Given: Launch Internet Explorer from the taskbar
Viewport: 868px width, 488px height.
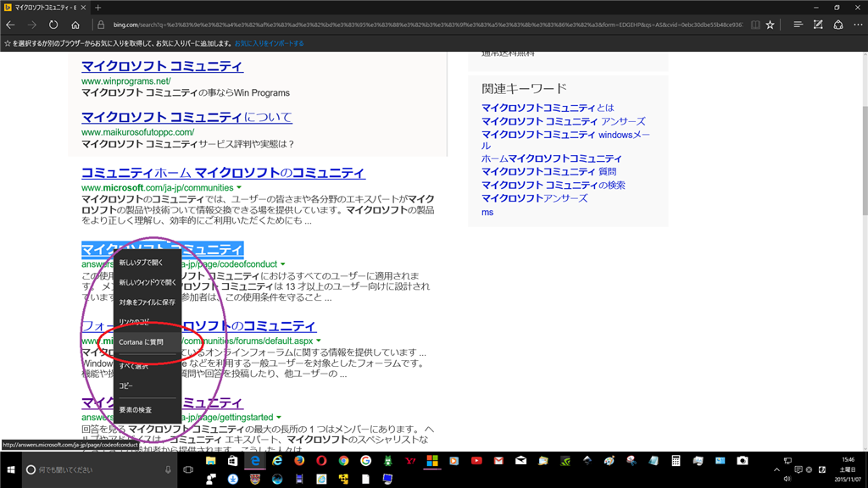Looking at the screenshot, I should (x=277, y=461).
